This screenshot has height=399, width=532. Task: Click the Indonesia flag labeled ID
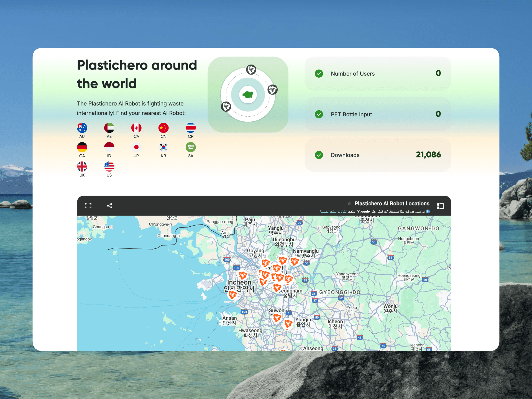coord(109,147)
